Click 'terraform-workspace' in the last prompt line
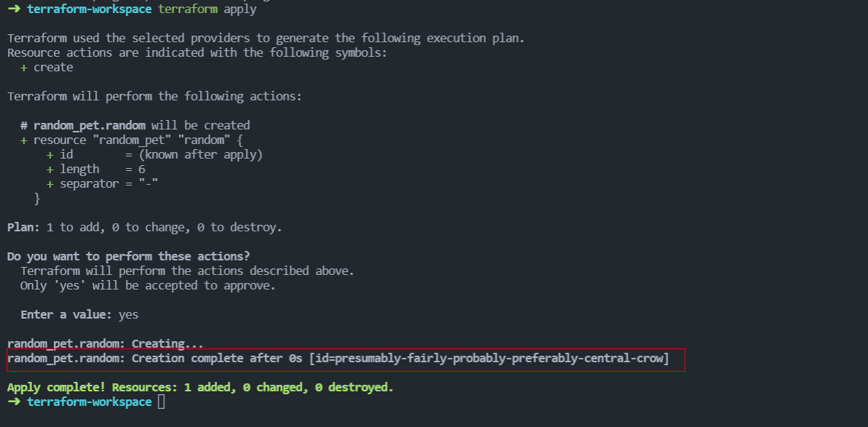The width and height of the screenshot is (868, 427). (89, 402)
